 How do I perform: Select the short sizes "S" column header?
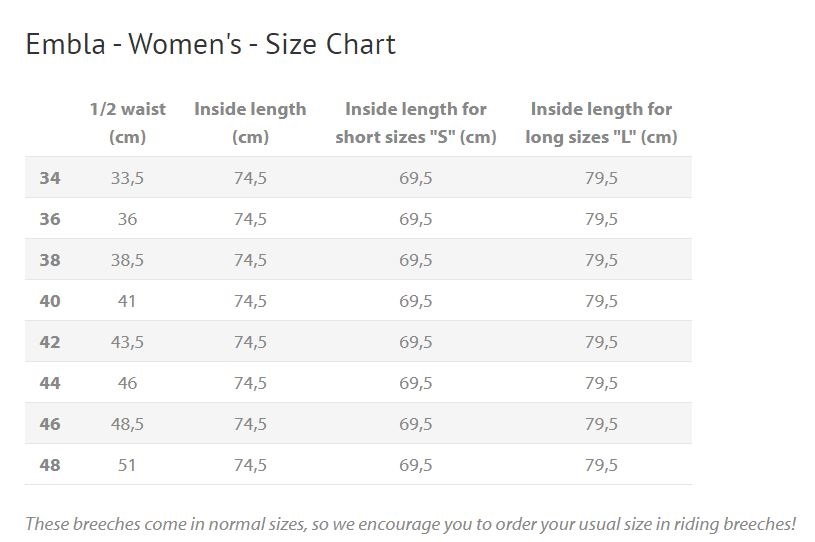[x=415, y=122]
